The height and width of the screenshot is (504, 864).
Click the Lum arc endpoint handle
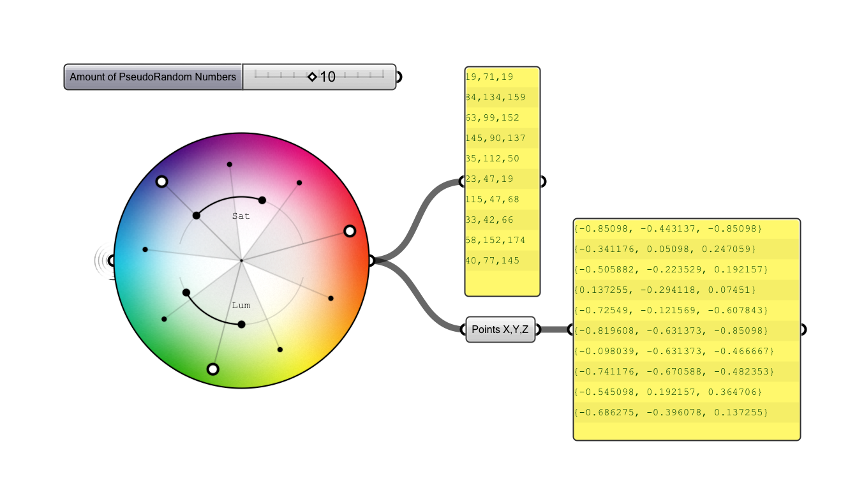[x=241, y=324]
